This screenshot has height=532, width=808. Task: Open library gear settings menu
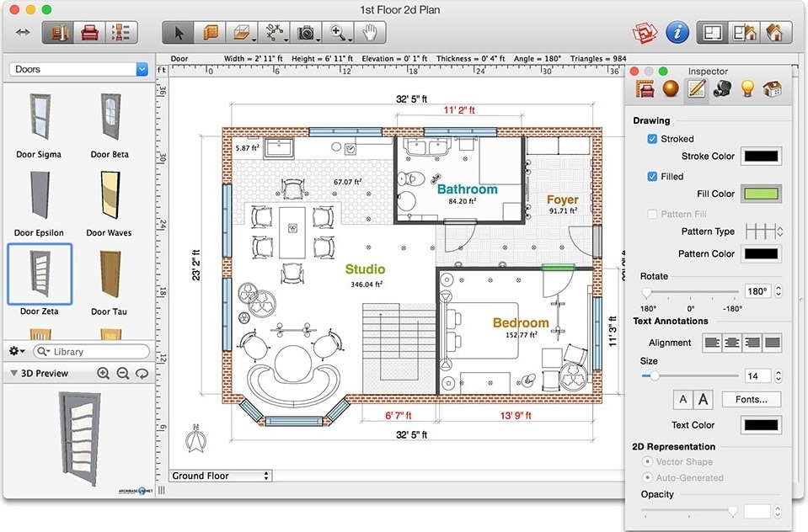point(17,351)
